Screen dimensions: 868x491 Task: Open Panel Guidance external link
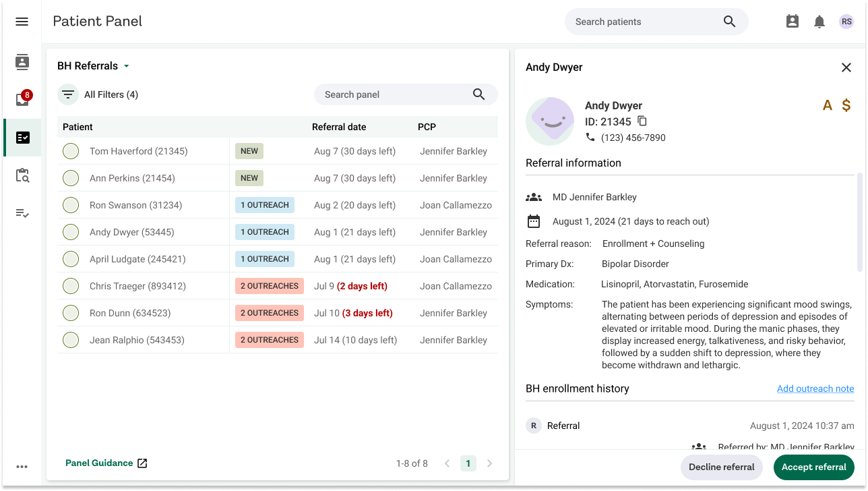click(x=106, y=463)
